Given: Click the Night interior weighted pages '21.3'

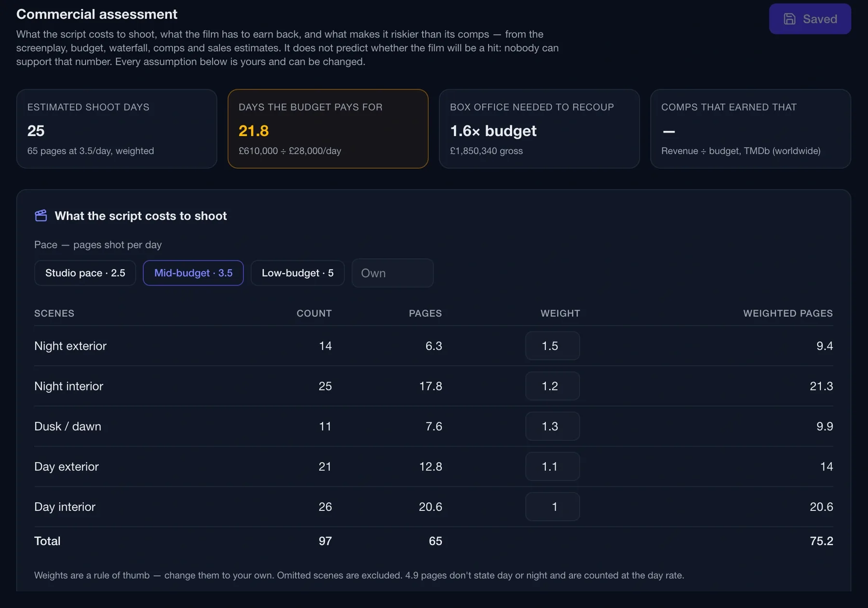Looking at the screenshot, I should coord(821,386).
